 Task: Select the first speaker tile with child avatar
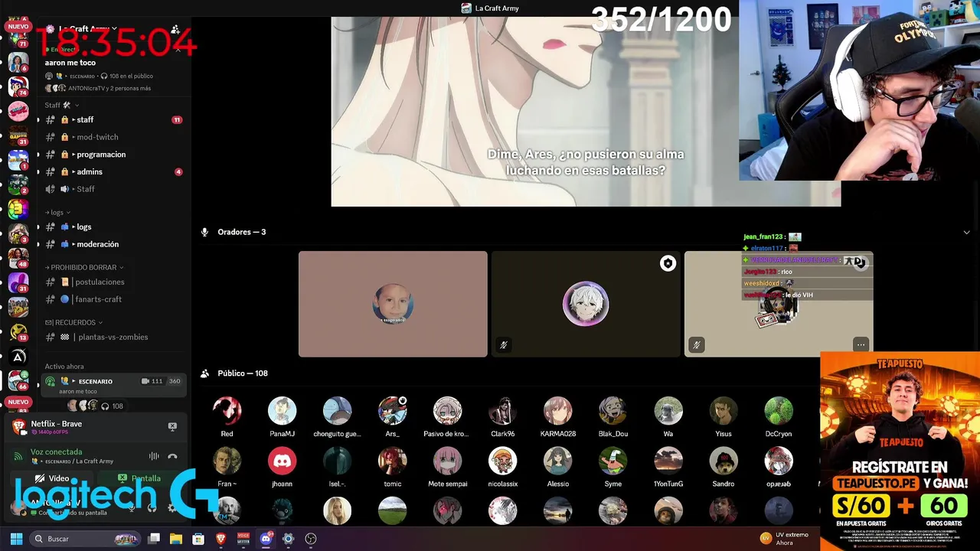coord(393,304)
